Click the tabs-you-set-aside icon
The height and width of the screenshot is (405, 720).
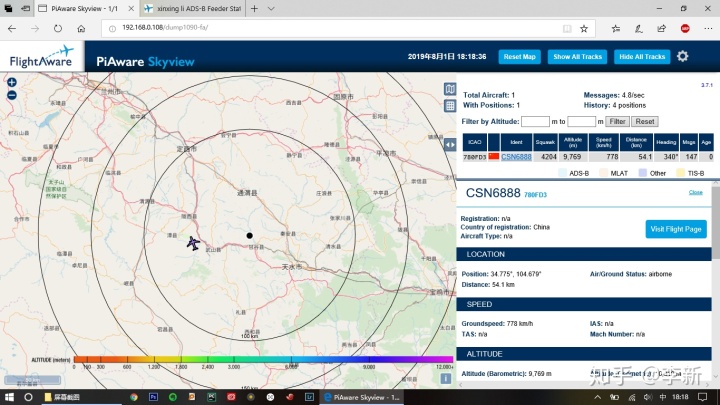(8, 8)
